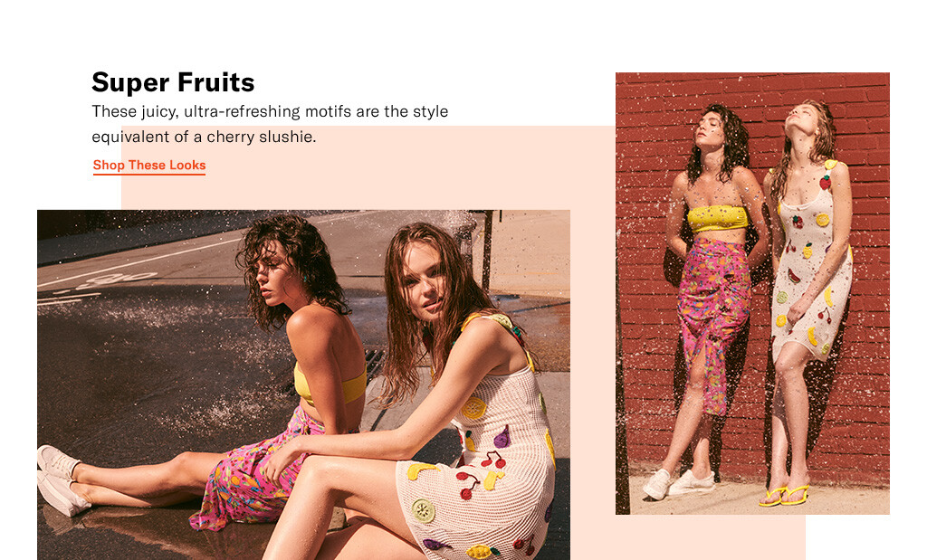This screenshot has width=927, height=560.
Task: Open the red brick wall photo
Action: coord(752,293)
